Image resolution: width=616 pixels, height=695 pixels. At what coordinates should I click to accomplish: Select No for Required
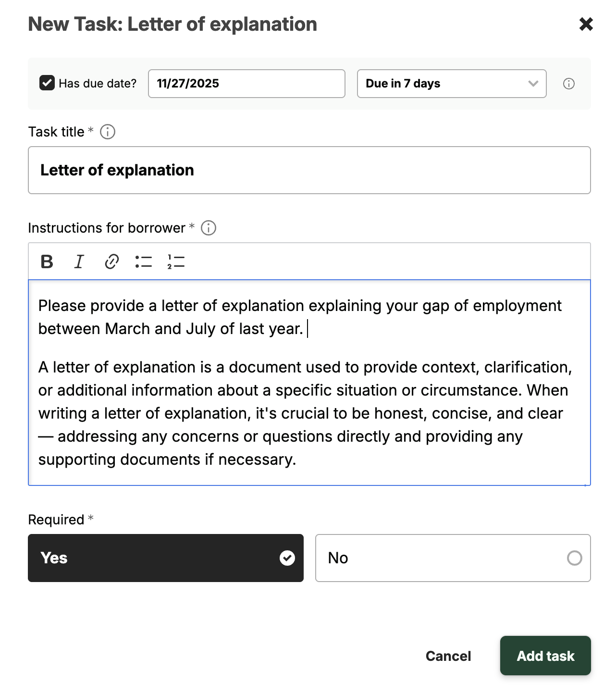(x=453, y=558)
